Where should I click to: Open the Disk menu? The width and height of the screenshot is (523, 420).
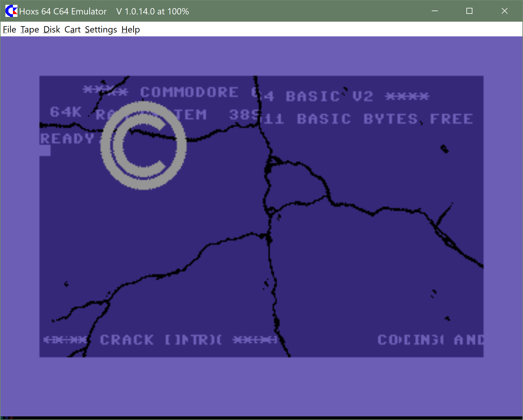52,29
